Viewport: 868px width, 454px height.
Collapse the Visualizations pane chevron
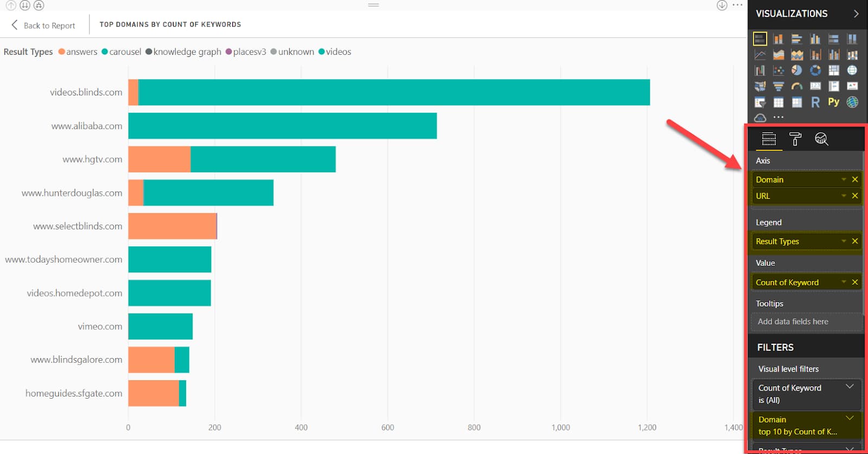coord(856,14)
